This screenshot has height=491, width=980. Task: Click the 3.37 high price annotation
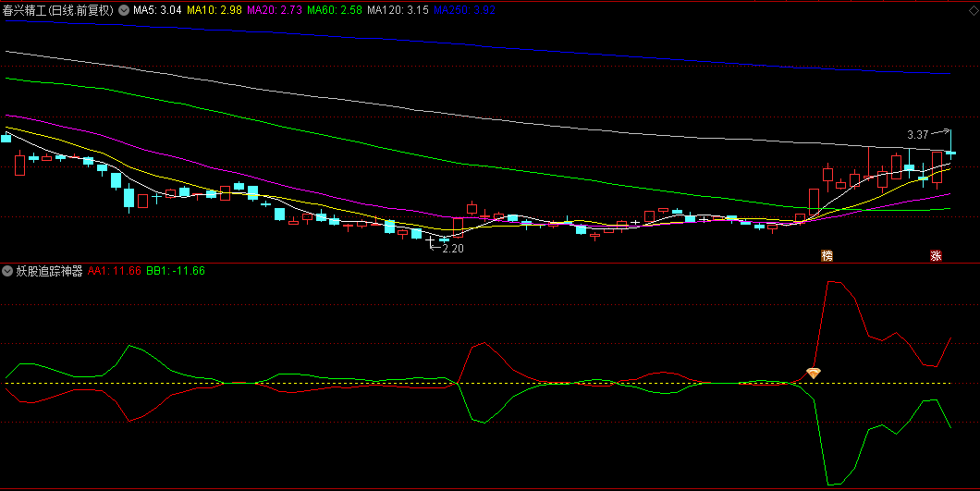[918, 134]
